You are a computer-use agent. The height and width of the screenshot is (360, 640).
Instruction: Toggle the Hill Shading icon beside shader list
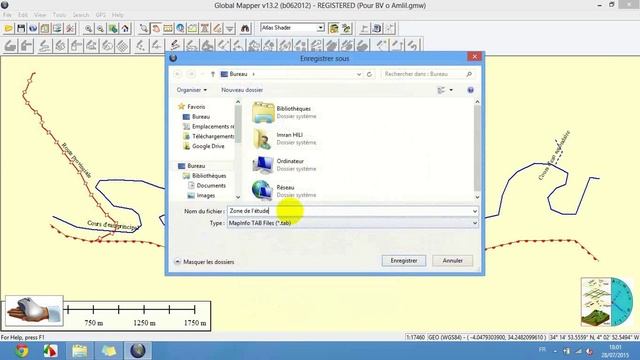(334, 28)
